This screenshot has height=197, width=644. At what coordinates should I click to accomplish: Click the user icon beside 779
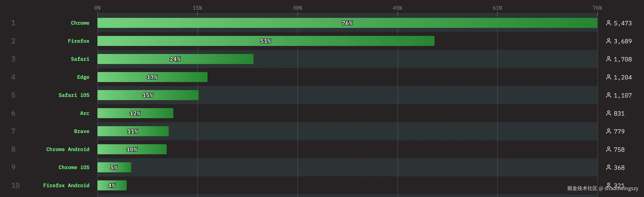pos(608,131)
